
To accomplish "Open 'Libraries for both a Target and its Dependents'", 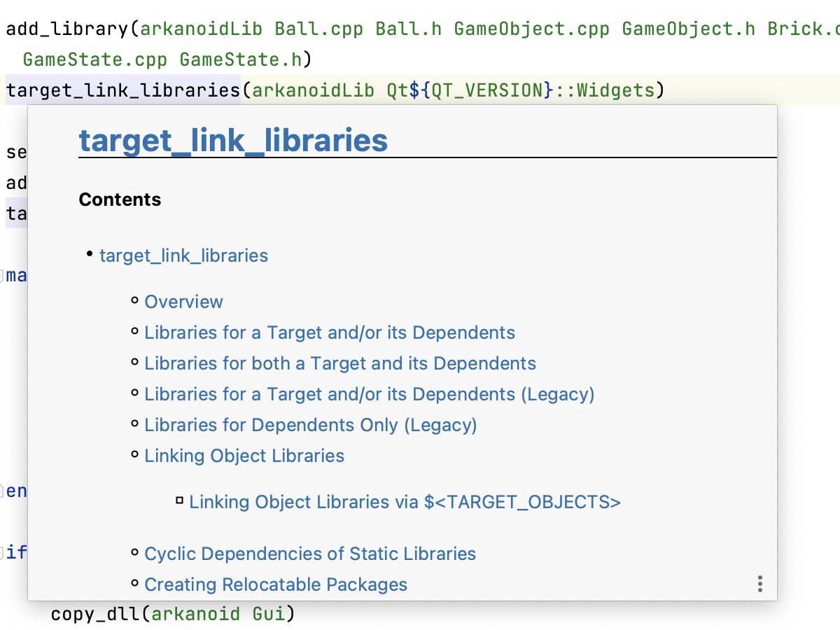I will (340, 363).
